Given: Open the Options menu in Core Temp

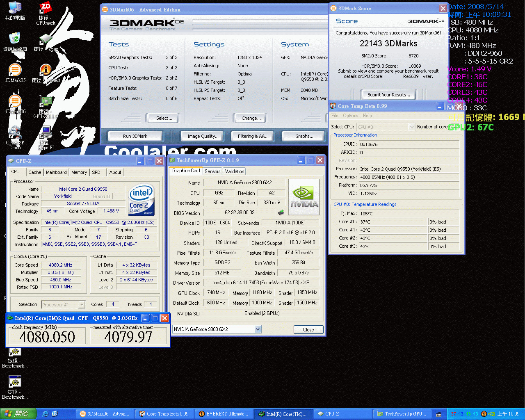Looking at the screenshot, I should [x=351, y=116].
